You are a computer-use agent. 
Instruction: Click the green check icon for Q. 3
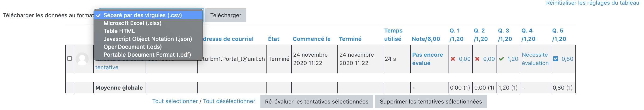point(501,59)
